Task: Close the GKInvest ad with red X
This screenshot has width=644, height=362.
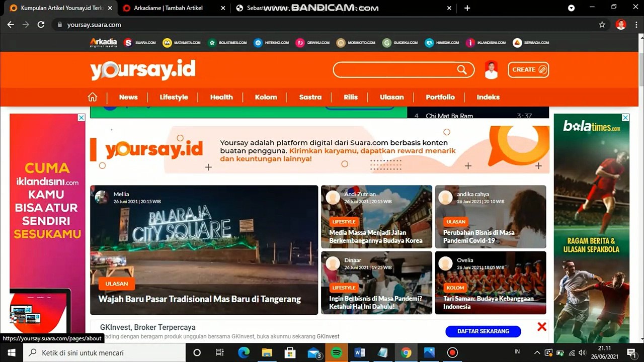Action: coord(541,327)
